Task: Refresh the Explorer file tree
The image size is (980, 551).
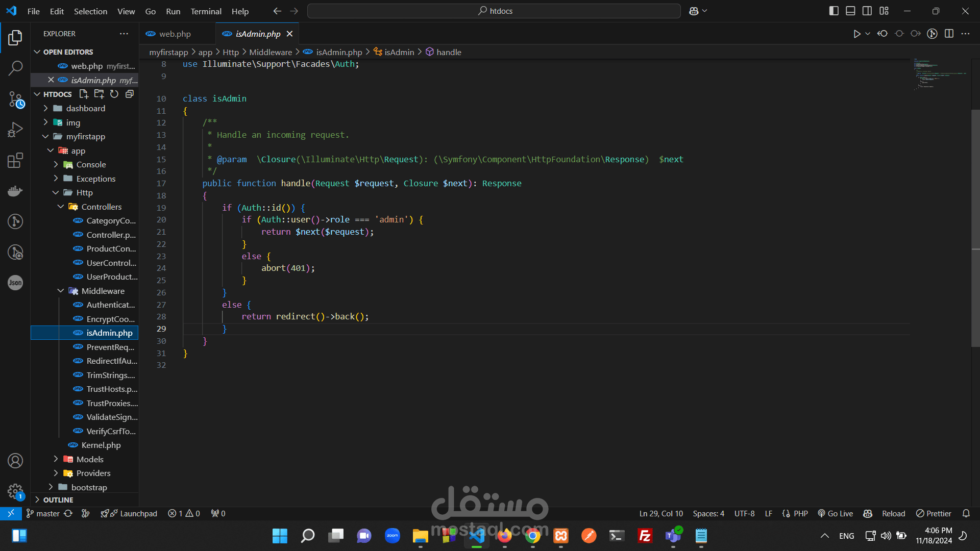Action: point(114,94)
